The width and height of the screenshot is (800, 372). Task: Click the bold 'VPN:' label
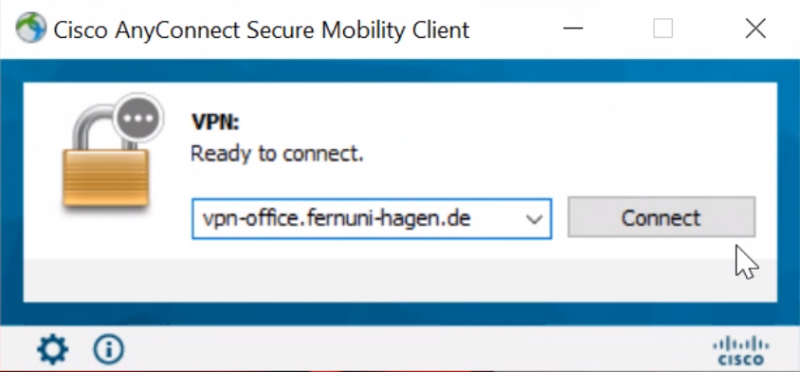215,122
